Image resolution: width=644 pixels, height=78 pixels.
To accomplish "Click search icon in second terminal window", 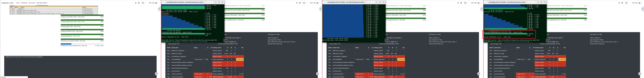I will [208, 2].
